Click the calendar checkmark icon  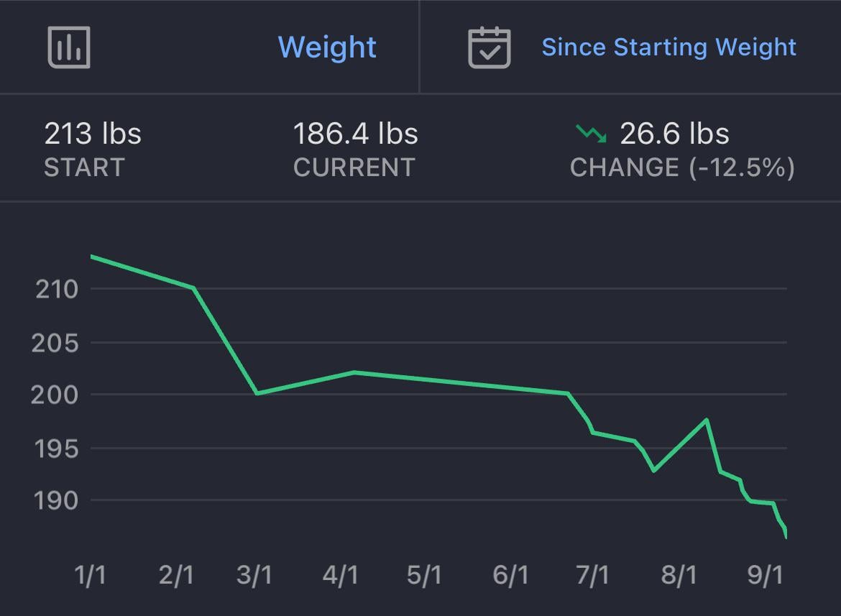pyautogui.click(x=489, y=47)
